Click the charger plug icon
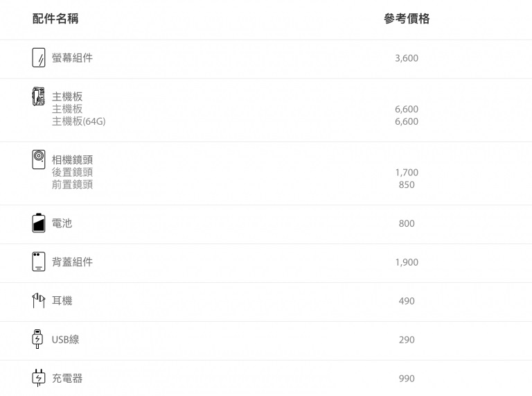The width and height of the screenshot is (532, 396). pos(39,378)
